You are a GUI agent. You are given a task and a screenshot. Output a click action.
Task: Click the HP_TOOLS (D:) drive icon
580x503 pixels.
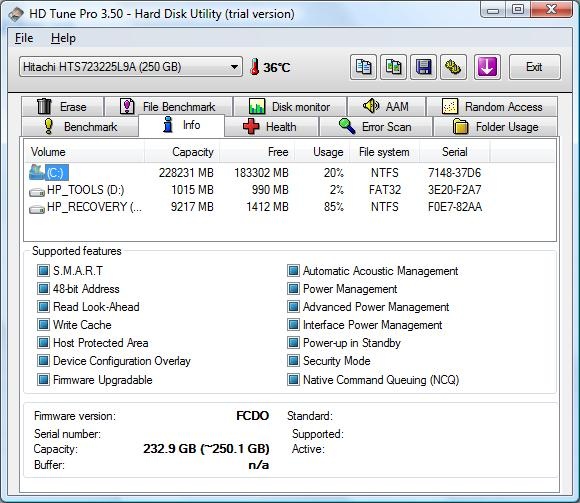pyautogui.click(x=37, y=192)
